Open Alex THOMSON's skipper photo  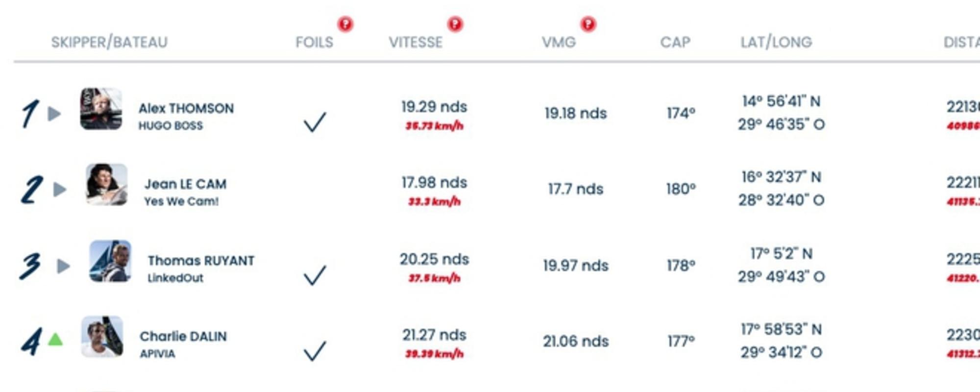101,109
